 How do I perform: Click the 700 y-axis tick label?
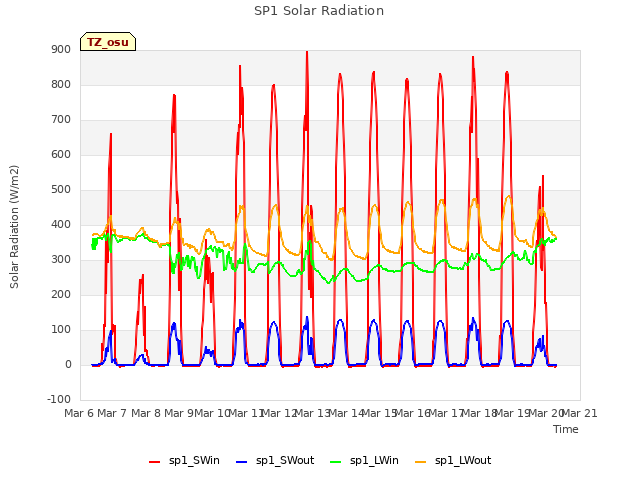(61, 120)
